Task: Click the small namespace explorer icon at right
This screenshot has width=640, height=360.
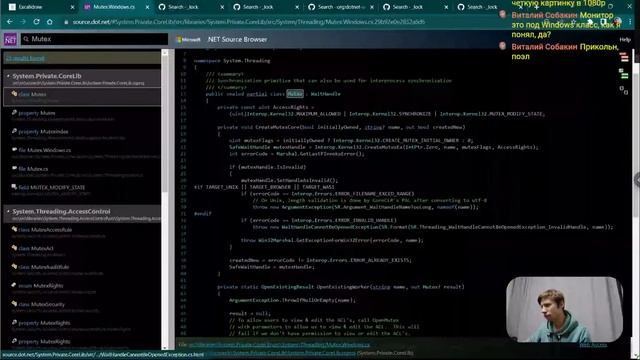Action: click(x=624, y=90)
